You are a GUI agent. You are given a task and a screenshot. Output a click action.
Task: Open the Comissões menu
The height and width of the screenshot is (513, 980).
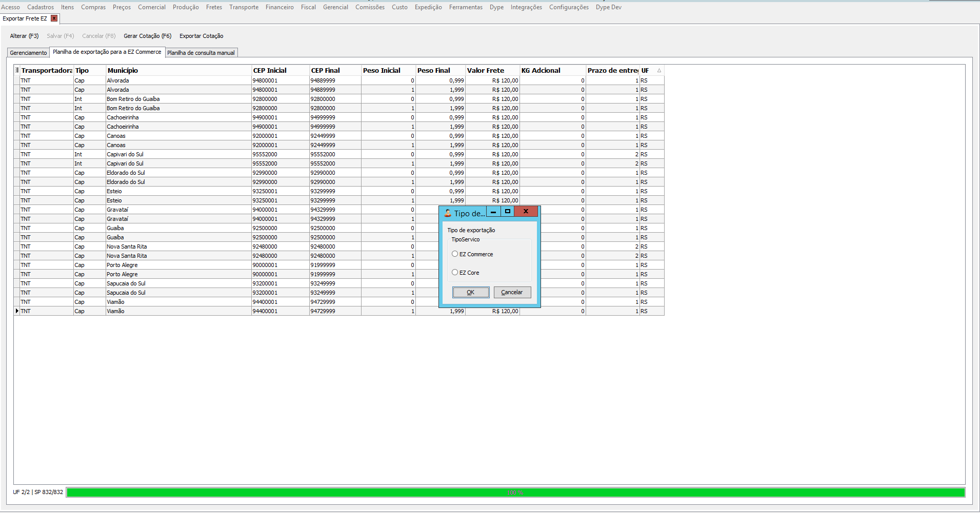pyautogui.click(x=370, y=7)
